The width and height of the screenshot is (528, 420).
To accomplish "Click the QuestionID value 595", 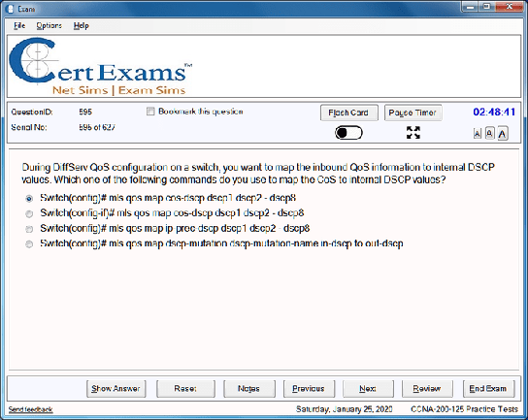I will pos(85,112).
